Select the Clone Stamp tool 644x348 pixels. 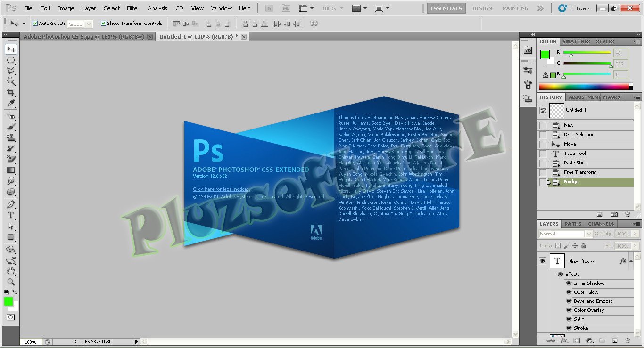11,138
